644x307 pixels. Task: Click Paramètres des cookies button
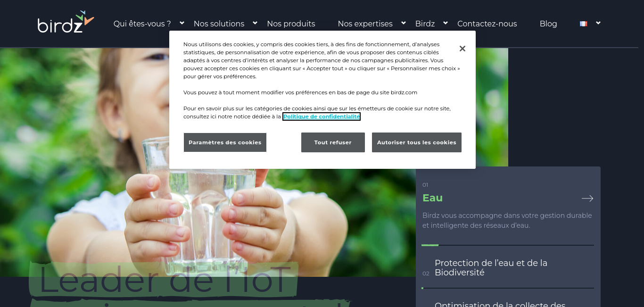[x=225, y=142]
